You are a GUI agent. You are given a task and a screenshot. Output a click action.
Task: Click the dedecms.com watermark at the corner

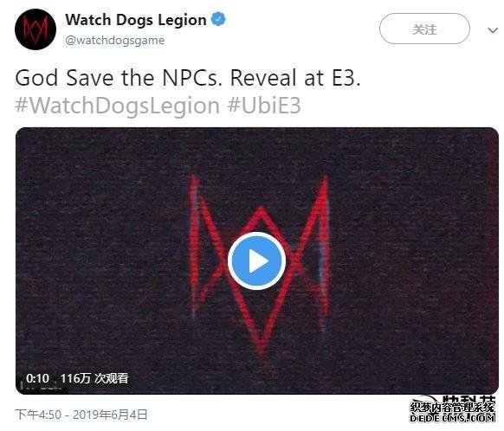[452, 412]
